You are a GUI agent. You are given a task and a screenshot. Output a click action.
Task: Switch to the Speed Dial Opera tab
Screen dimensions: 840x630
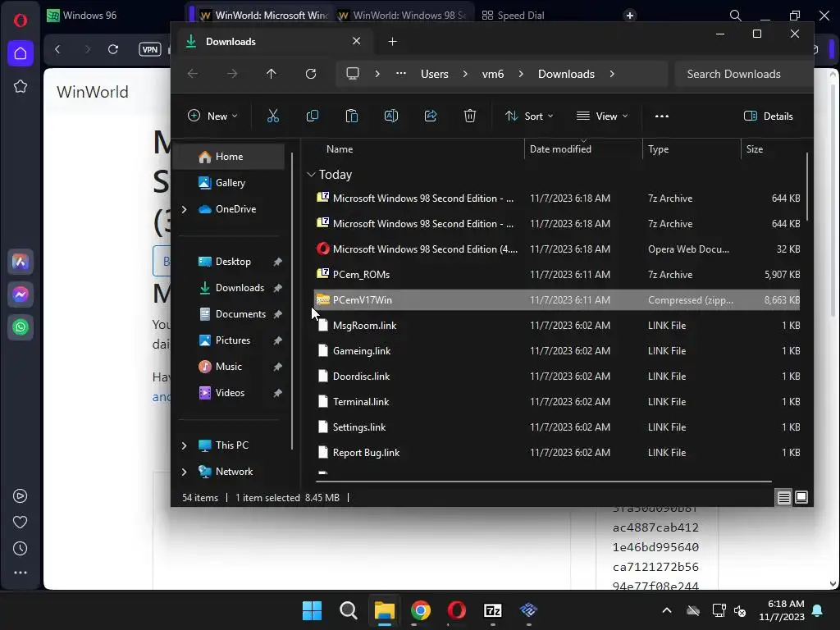tap(514, 15)
